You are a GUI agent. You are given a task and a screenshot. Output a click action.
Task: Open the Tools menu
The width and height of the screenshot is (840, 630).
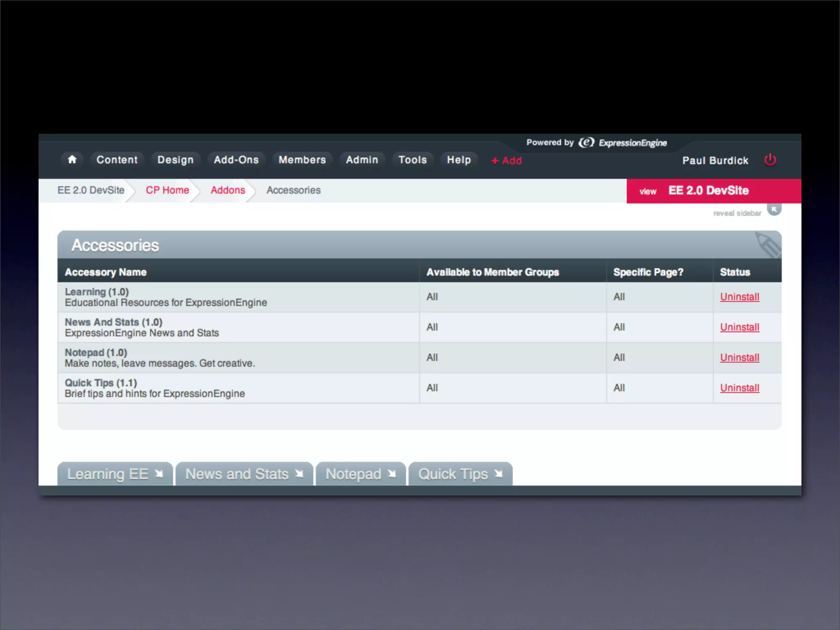coord(413,160)
